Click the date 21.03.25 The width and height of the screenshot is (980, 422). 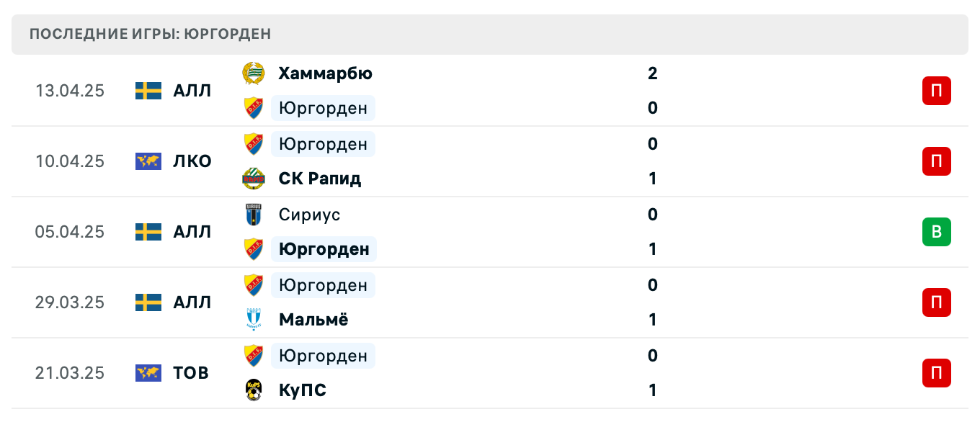[70, 373]
